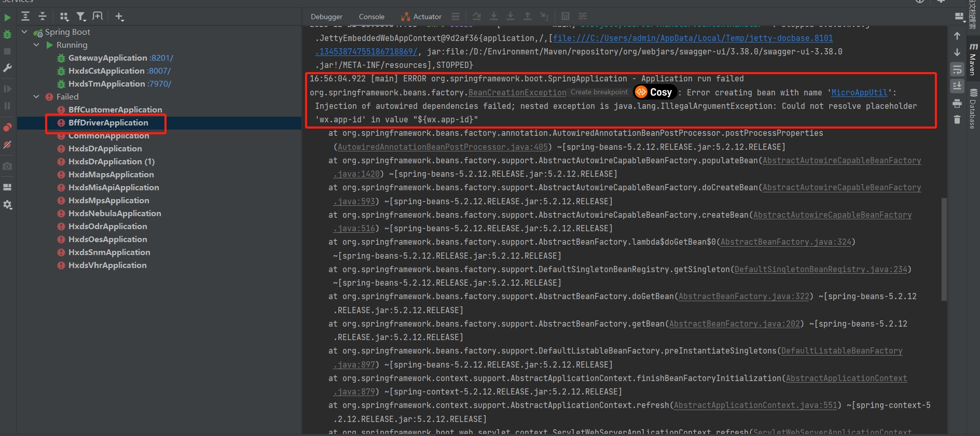Select HxdsTmApplication service
Viewport: 980px width, 436px height.
107,83
